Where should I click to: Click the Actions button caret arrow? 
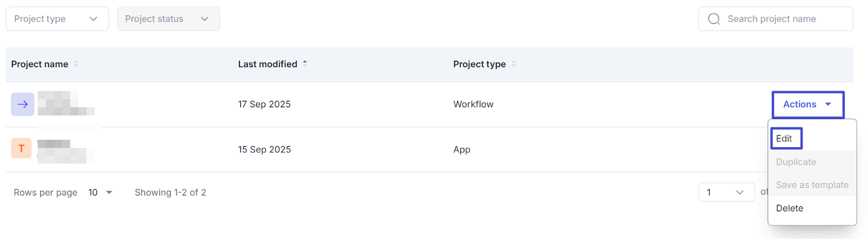click(x=828, y=104)
